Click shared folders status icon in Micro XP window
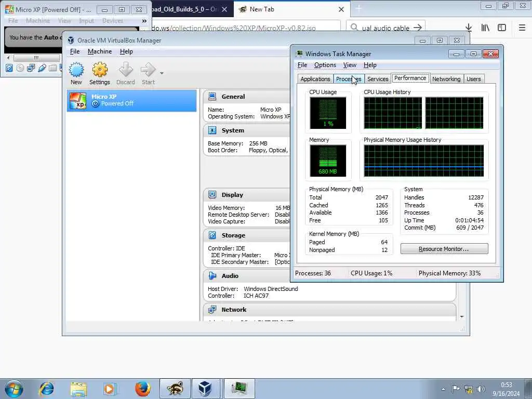The image size is (532, 399). point(52,68)
